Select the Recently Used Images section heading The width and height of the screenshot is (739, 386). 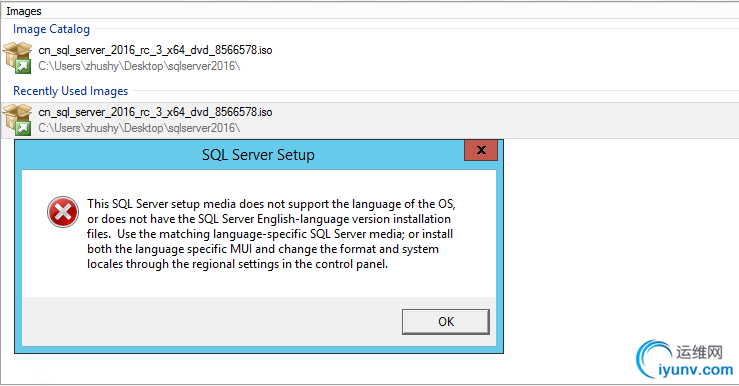click(71, 91)
